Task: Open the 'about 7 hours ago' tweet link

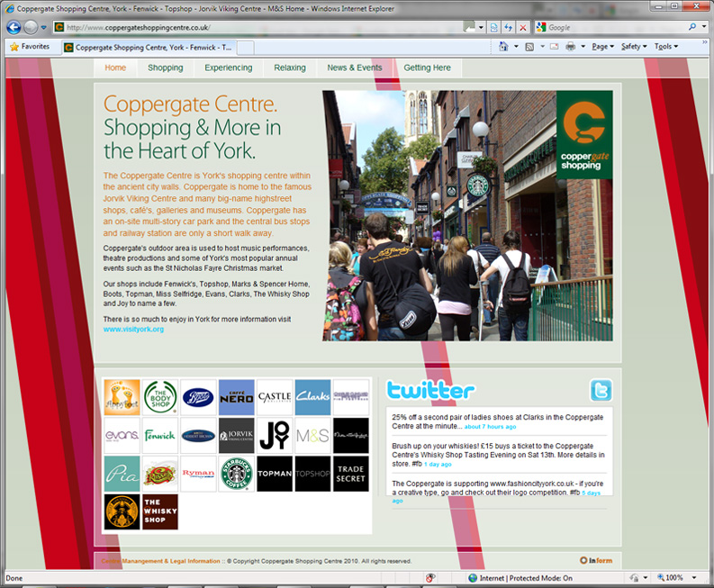Action: pyautogui.click(x=490, y=427)
